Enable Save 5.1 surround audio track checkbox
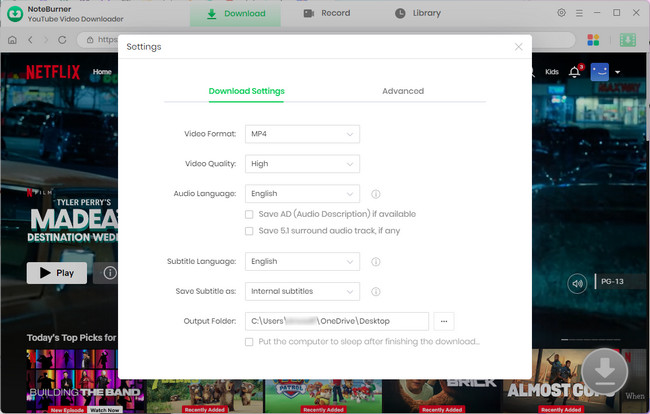The image size is (650, 414). [249, 231]
